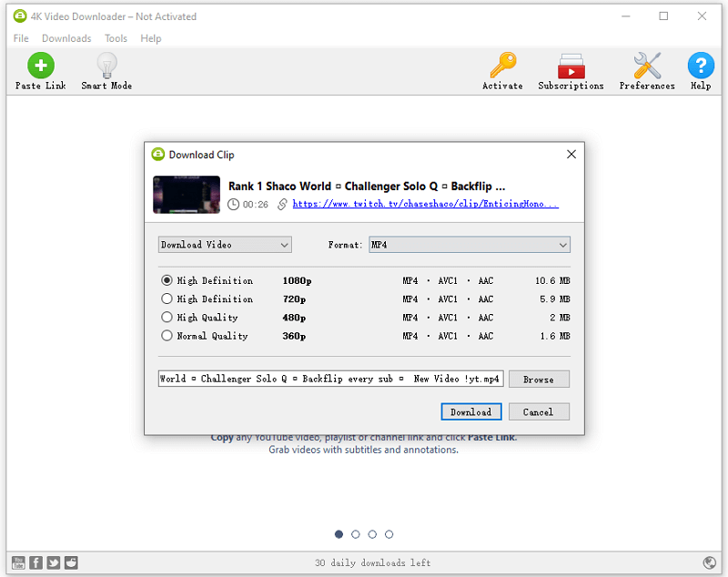The height and width of the screenshot is (577, 728).
Task: Click the green Paste Link icon
Action: (41, 65)
